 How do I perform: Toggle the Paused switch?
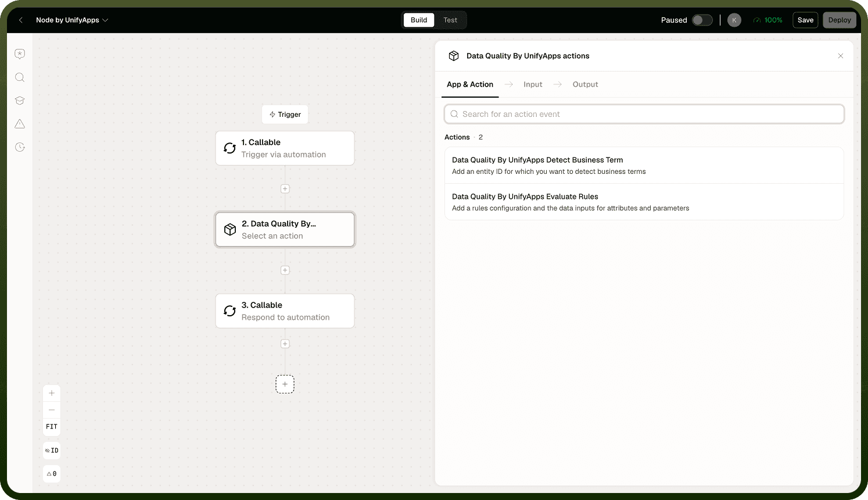702,20
